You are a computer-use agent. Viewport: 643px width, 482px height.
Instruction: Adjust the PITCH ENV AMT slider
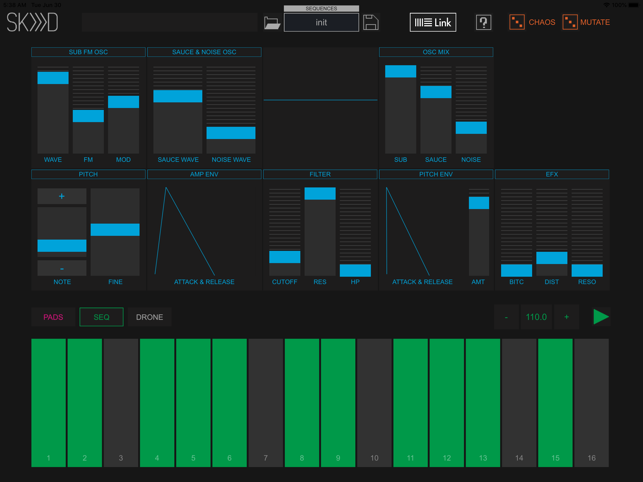click(x=479, y=232)
